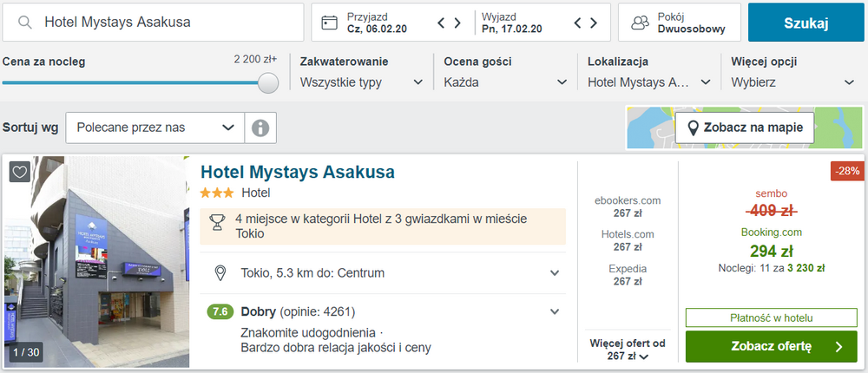Open the Wyjazd check-out date field
This screenshot has width=868, height=373.
[x=513, y=23]
